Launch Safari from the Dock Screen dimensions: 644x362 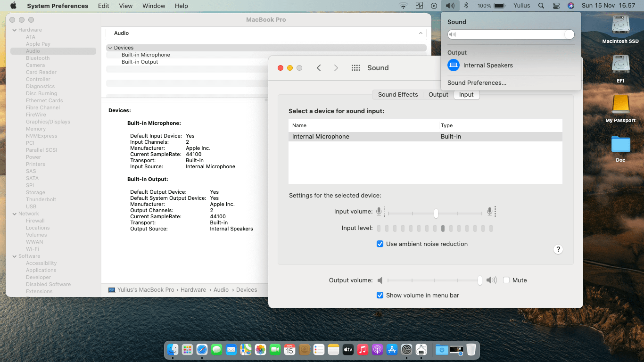tap(202, 350)
